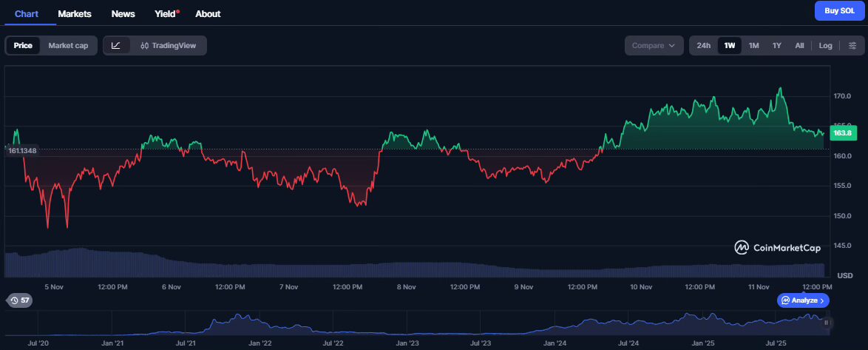
Task: Click the Analyze button
Action: (x=803, y=300)
